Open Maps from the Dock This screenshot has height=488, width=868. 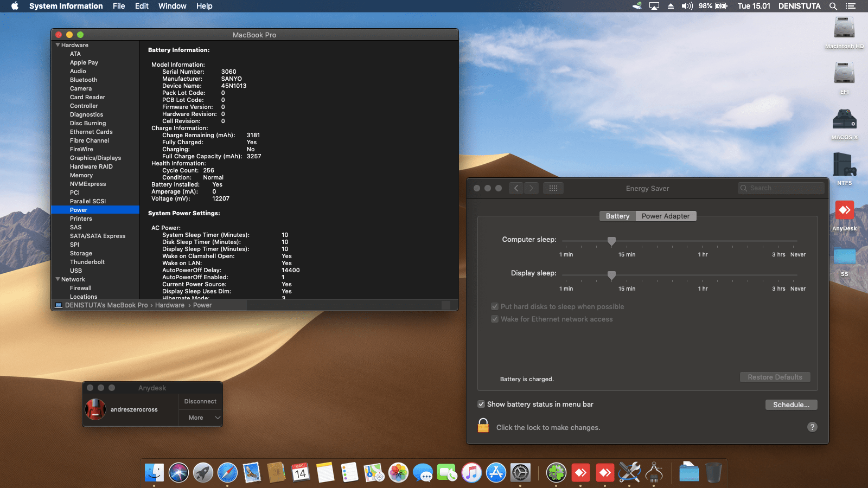374,473
